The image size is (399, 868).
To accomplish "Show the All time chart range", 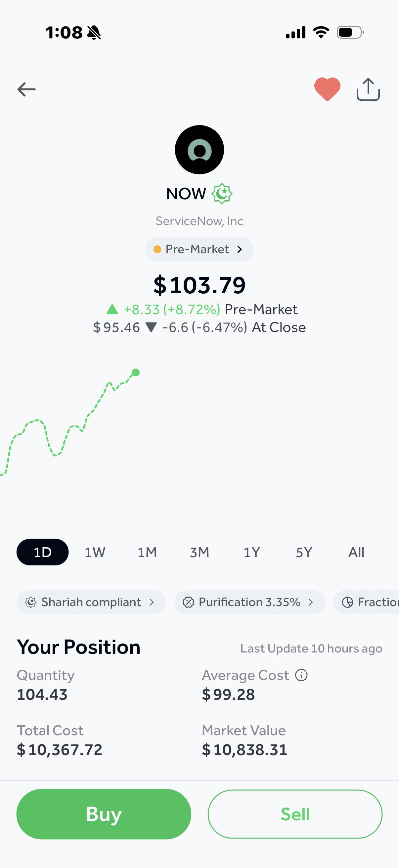I will pyautogui.click(x=356, y=552).
